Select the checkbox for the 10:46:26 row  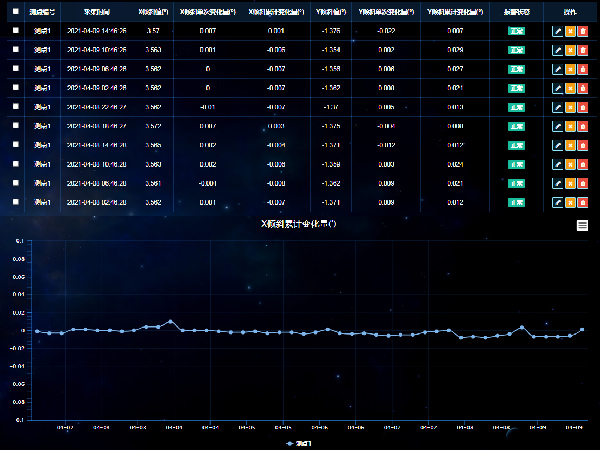15,49
